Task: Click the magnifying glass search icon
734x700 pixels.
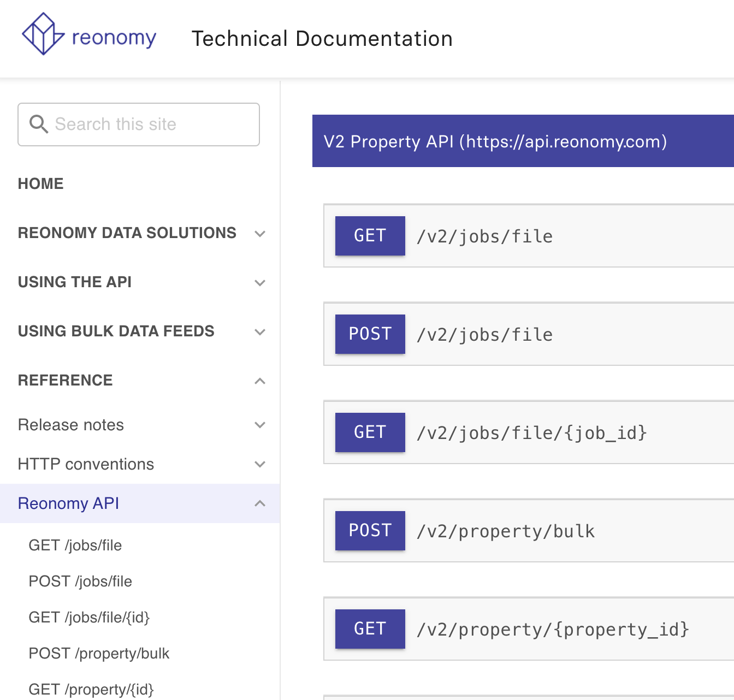Action: click(x=39, y=124)
